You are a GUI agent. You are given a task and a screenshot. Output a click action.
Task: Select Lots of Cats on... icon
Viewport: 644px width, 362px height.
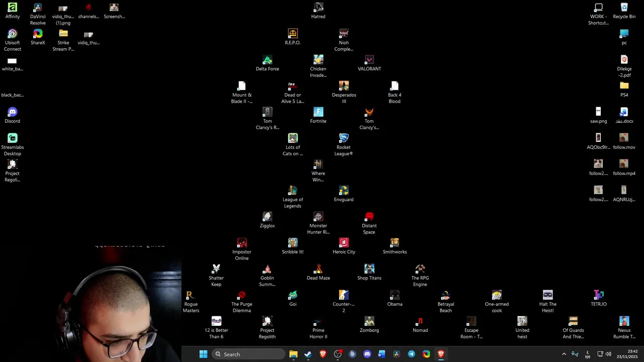click(293, 145)
